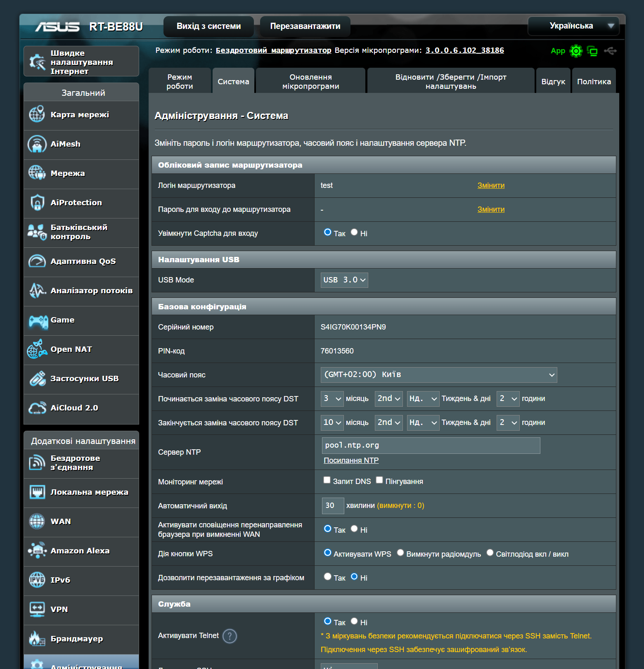This screenshot has height=669, width=644.
Task: Open the Режим роботи tab
Action: (180, 82)
